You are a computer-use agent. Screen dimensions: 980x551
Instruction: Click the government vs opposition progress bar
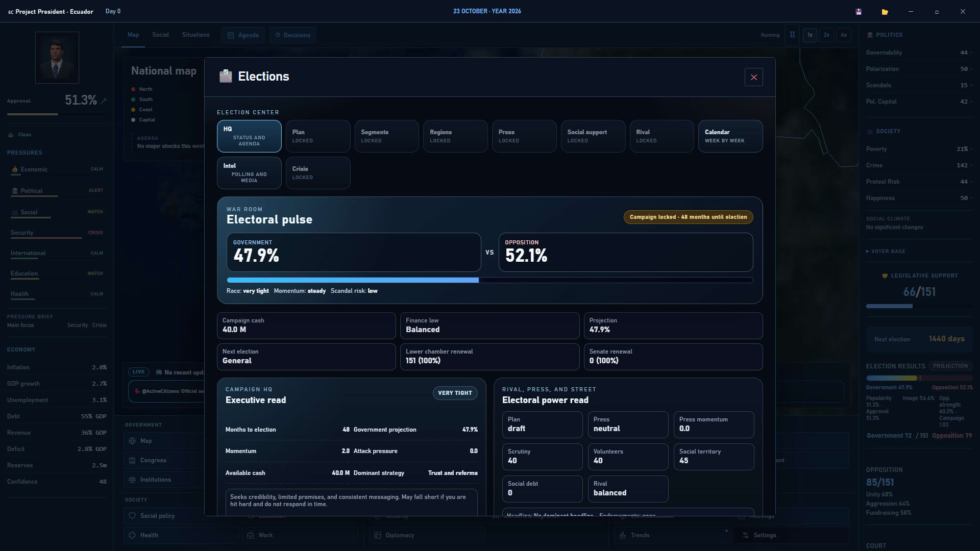489,280
